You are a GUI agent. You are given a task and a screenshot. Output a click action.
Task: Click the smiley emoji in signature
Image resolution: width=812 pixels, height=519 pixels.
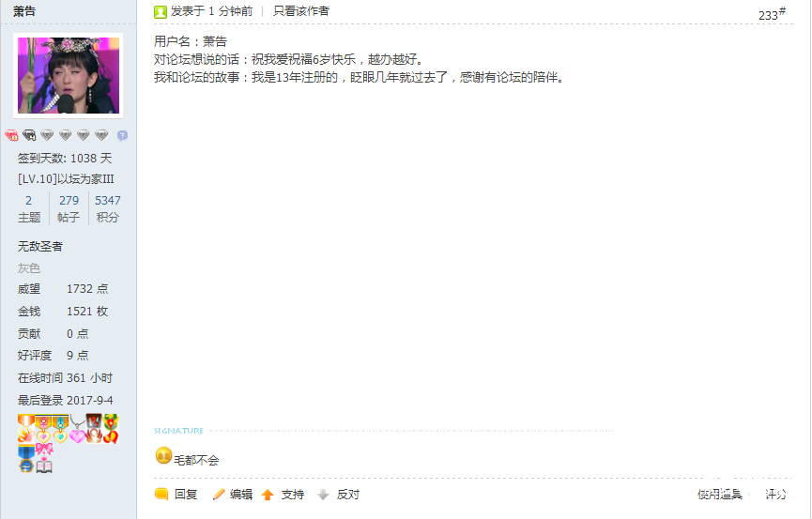point(163,455)
